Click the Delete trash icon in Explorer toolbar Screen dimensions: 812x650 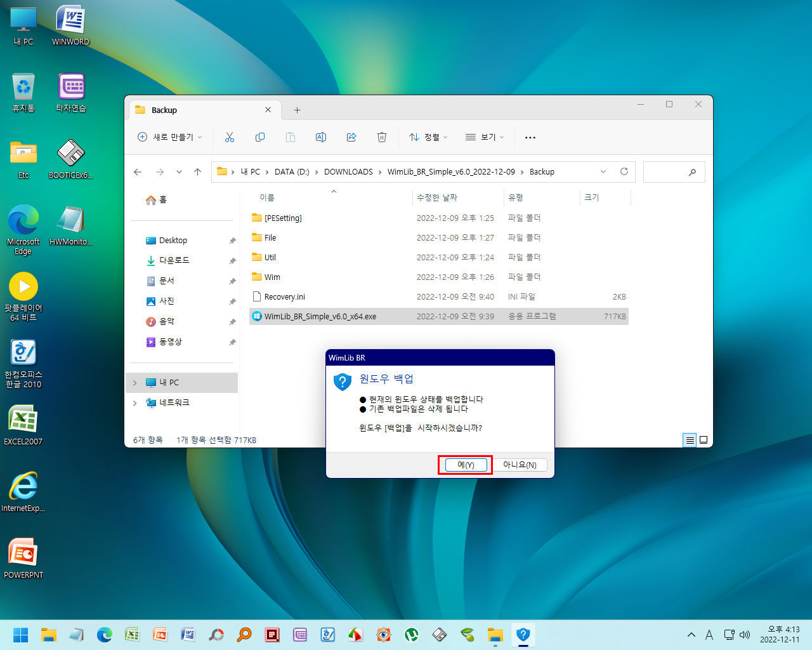click(x=382, y=137)
